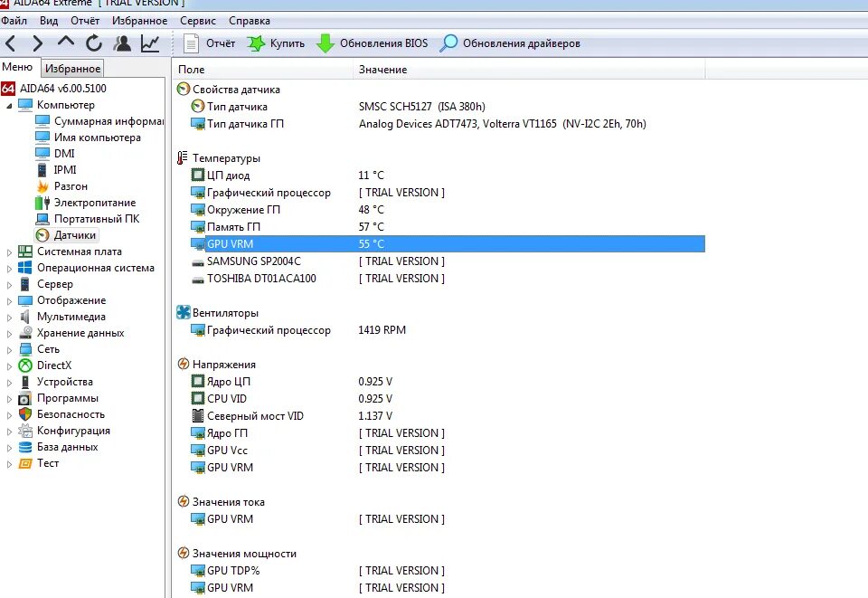Screen dimensions: 868x598
Task: Click the Безопасность shield icon
Action: pyautogui.click(x=25, y=414)
